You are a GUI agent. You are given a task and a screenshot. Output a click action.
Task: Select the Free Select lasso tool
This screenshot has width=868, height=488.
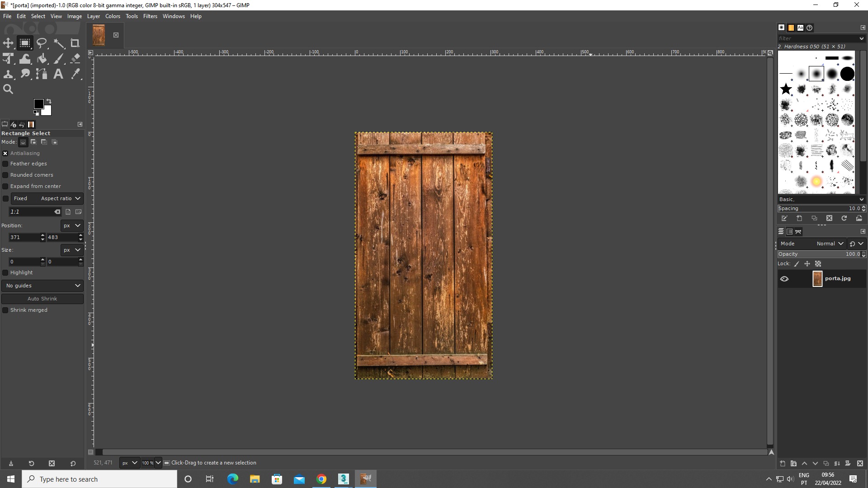tap(42, 43)
